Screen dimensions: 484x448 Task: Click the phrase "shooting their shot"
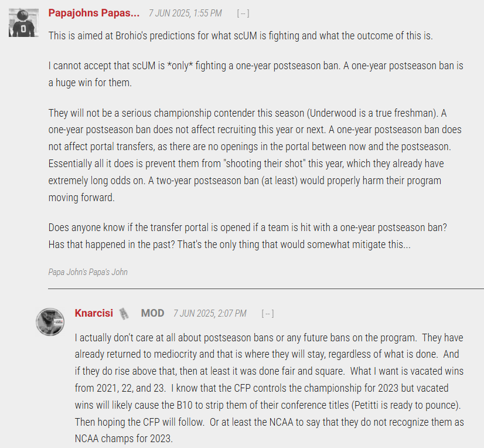click(264, 163)
